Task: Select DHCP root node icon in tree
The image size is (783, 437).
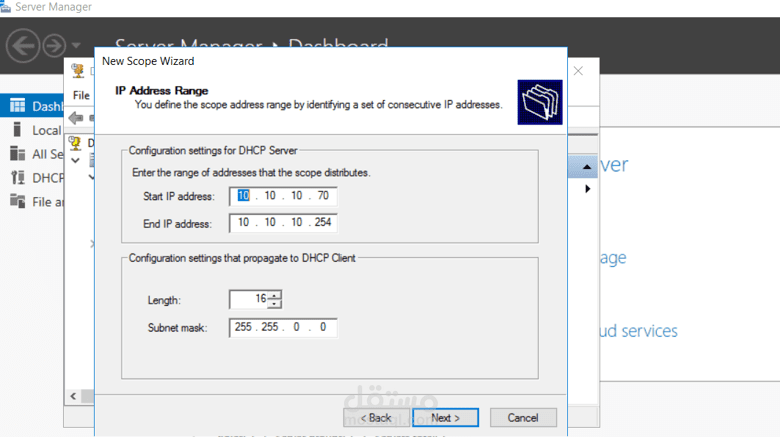Action: coord(75,144)
